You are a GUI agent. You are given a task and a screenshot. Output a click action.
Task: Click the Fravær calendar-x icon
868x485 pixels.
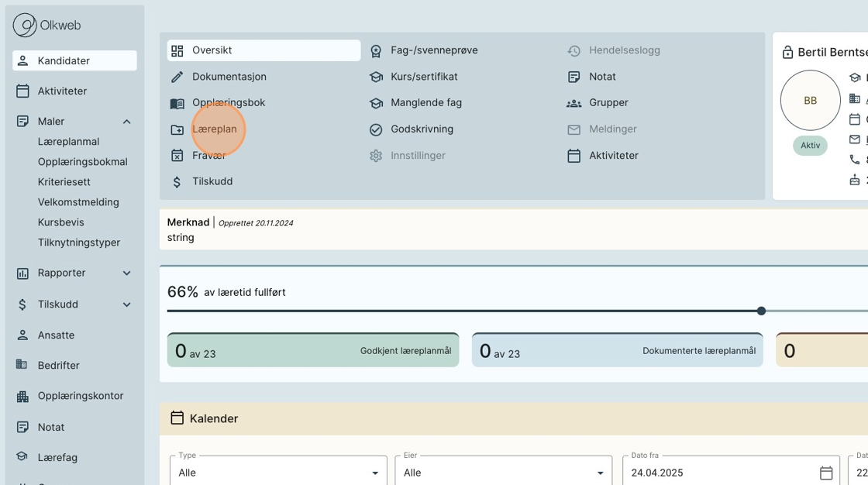pos(177,156)
